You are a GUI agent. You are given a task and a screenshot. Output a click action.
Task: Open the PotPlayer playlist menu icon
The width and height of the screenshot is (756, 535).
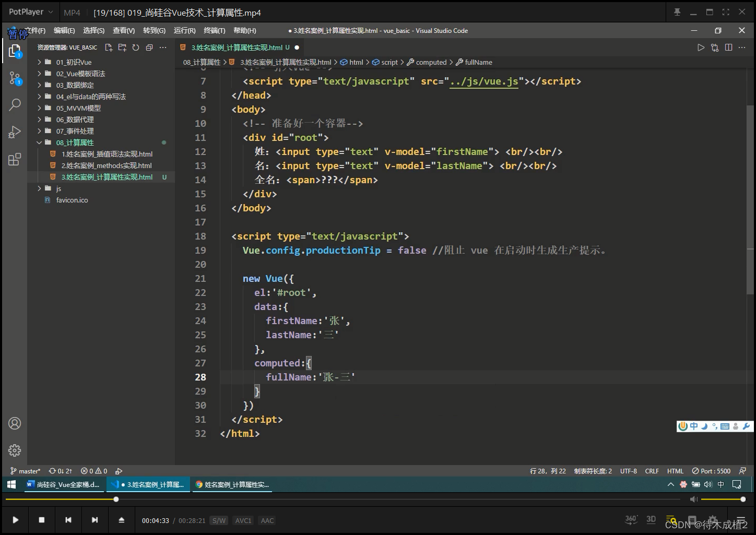click(740, 520)
